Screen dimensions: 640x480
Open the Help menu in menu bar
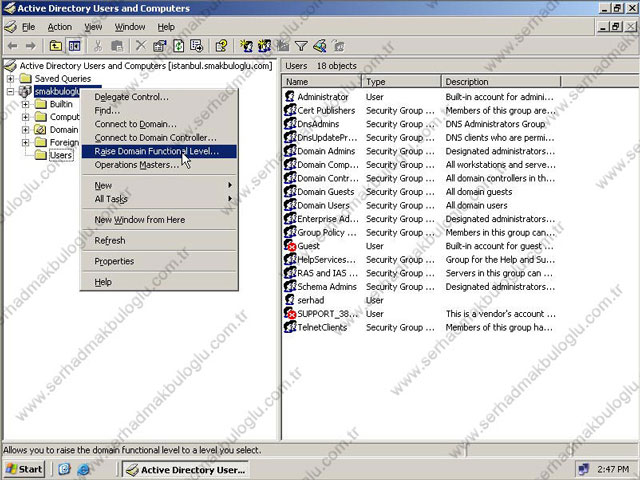(166, 27)
